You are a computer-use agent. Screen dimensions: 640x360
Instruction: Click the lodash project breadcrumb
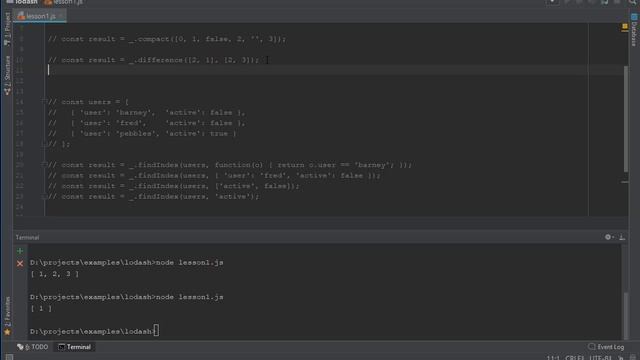tap(22, 2)
